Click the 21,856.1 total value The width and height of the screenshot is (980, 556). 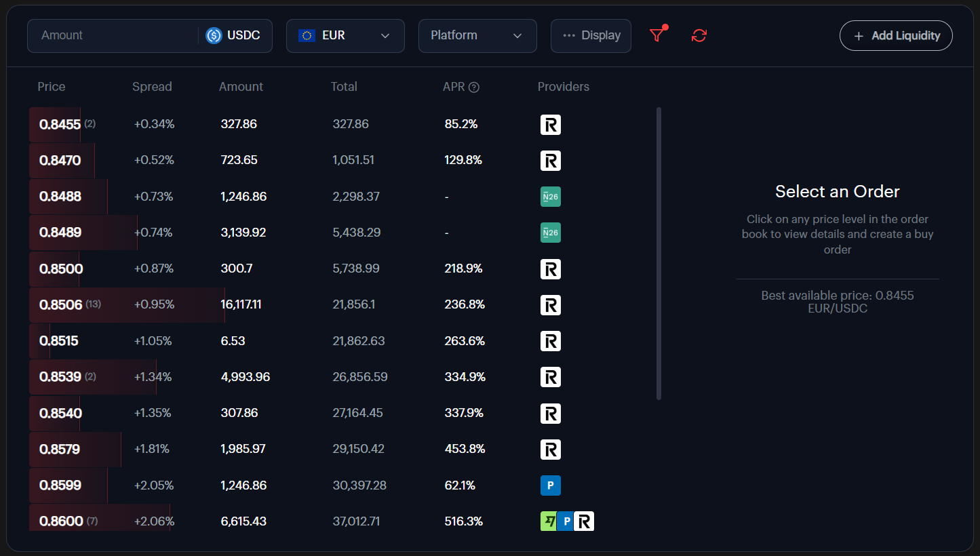(x=354, y=305)
